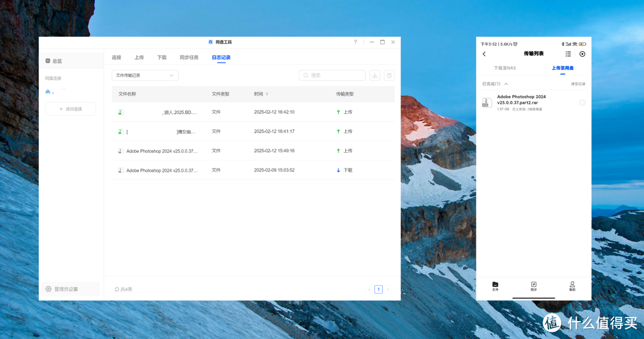The height and width of the screenshot is (339, 644).
Task: Click the help question mark icon
Action: pyautogui.click(x=355, y=42)
